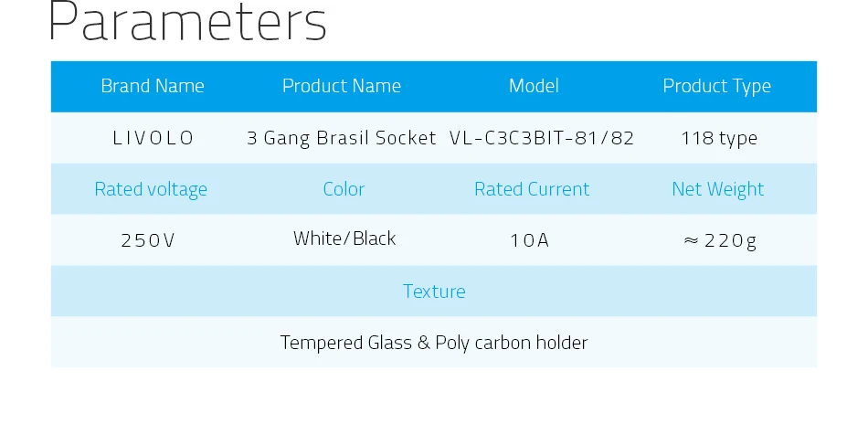Image resolution: width=868 pixels, height=424 pixels.
Task: Select the 10A current value
Action: (529, 240)
